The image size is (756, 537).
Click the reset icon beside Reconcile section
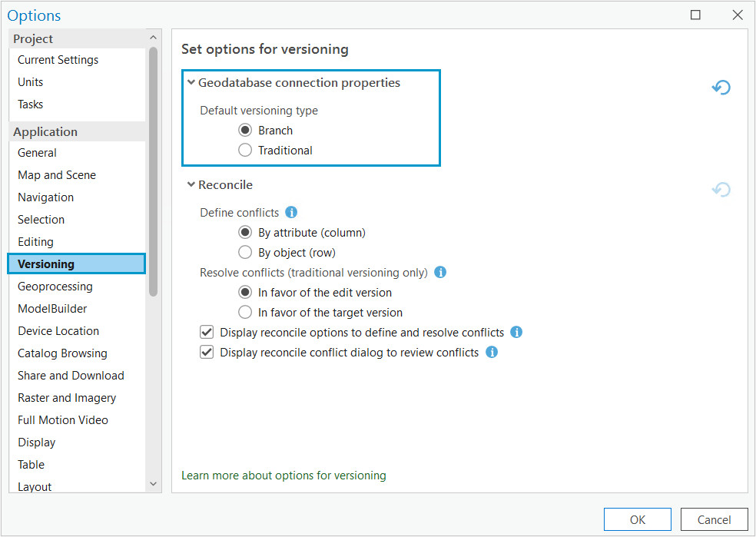721,190
